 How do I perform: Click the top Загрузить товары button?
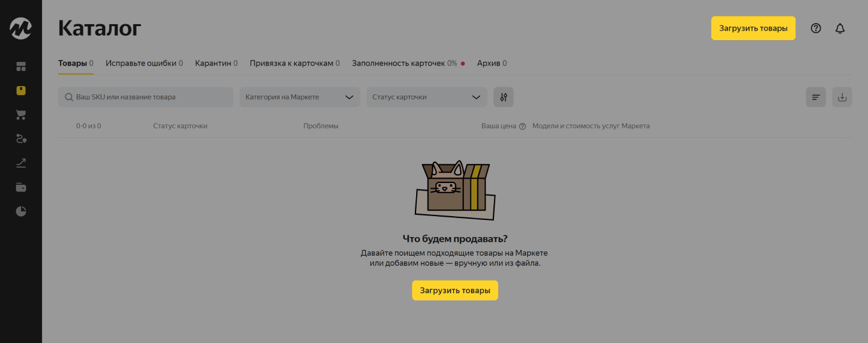(x=753, y=28)
